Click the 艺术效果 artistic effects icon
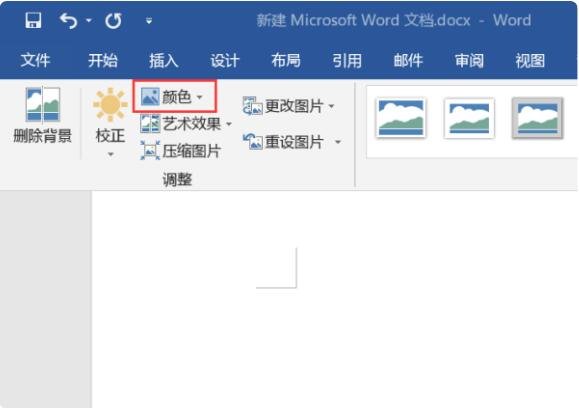The height and width of the screenshot is (408, 579). tap(150, 124)
